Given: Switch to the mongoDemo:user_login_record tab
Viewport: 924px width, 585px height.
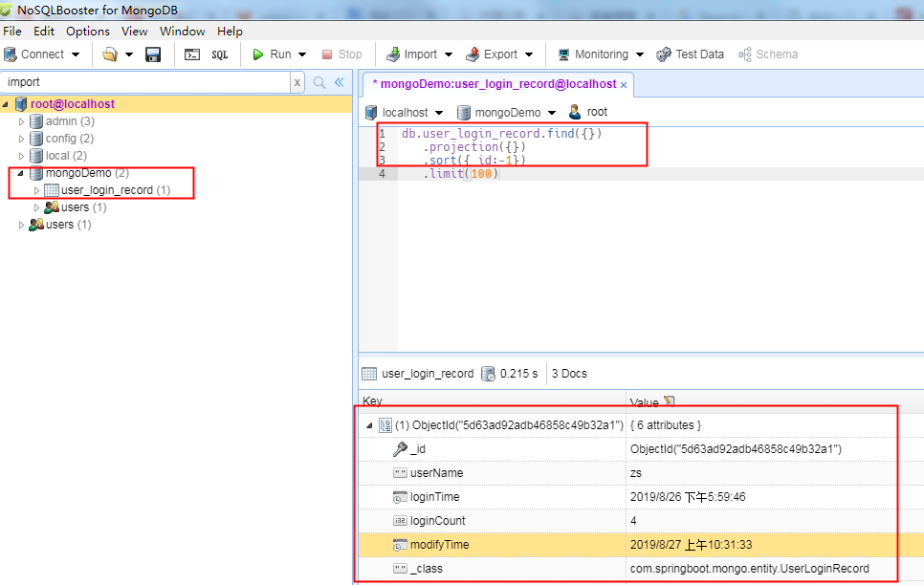Looking at the screenshot, I should (490, 83).
